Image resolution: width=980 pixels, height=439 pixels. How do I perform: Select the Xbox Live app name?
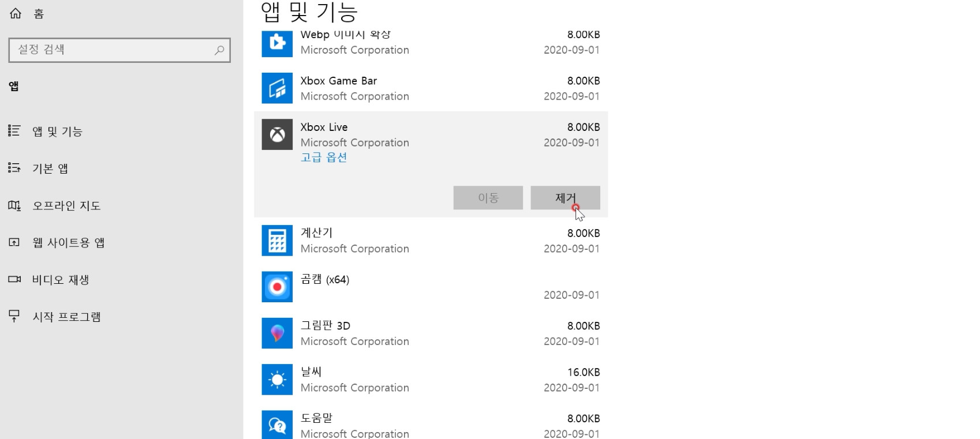click(324, 127)
